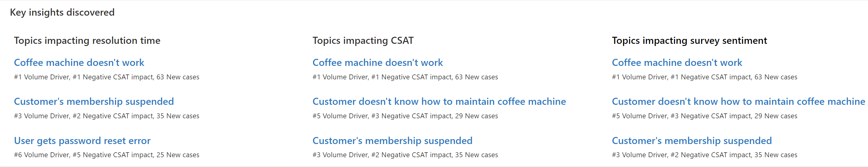868x167 pixels.
Task: Open 'Coffee machine doesn't work' under survey sentiment
Action: (x=677, y=63)
